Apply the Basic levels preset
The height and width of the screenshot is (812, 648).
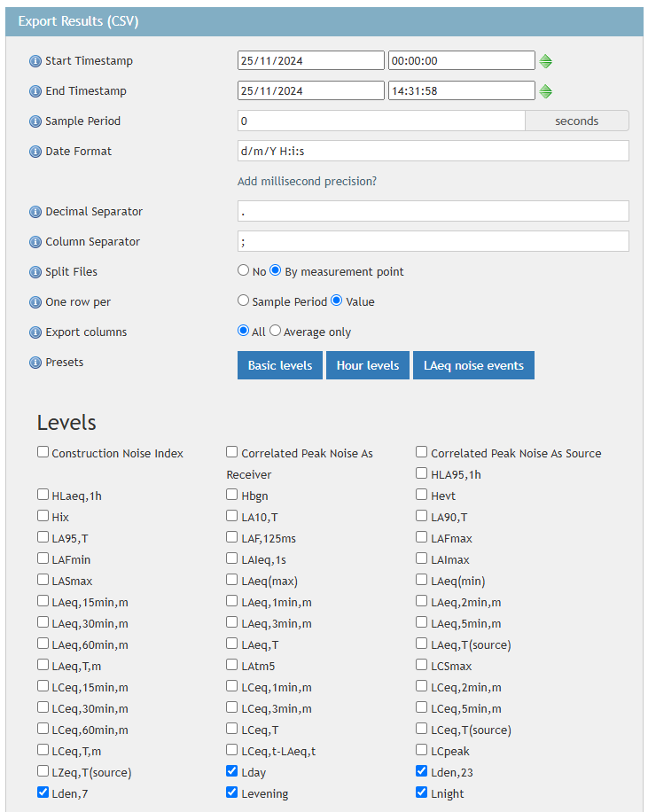[279, 365]
